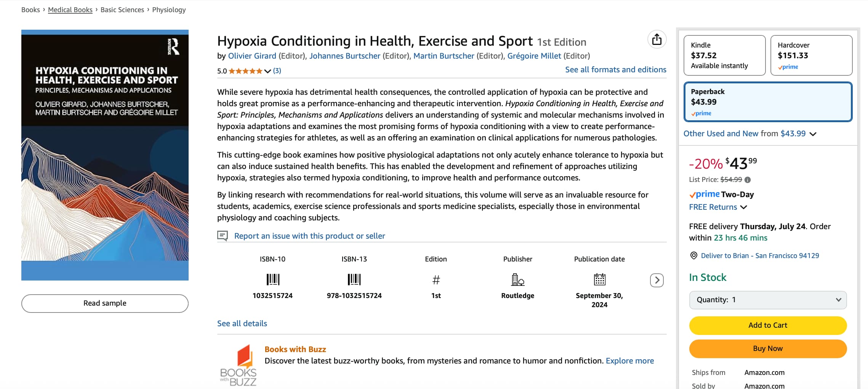Click the next arrow in product details carousel
The image size is (868, 389).
657,281
